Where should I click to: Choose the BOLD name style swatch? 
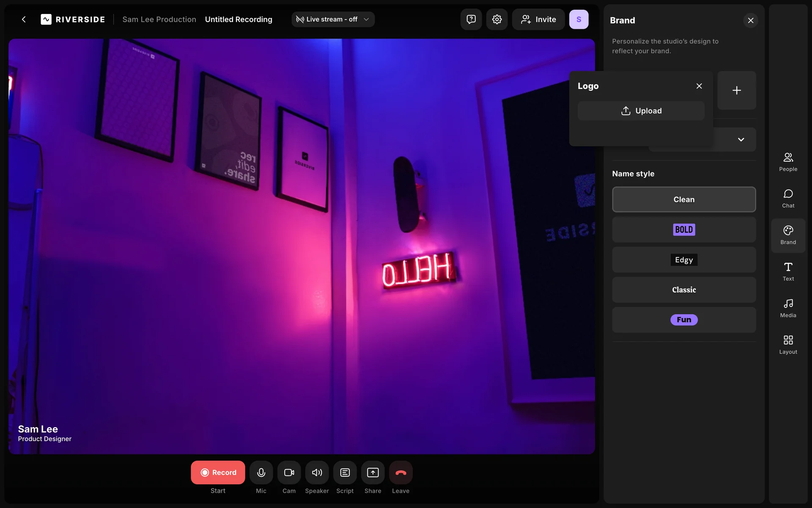click(x=683, y=230)
